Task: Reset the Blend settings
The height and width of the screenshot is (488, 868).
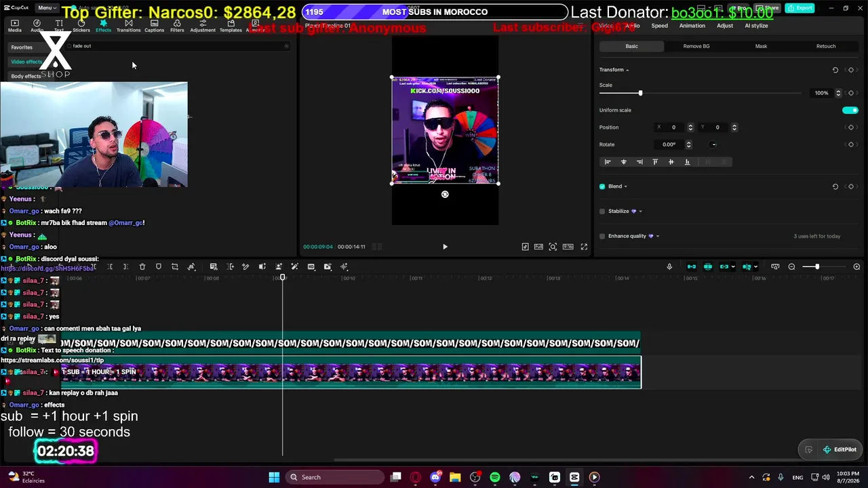Action: click(835, 186)
